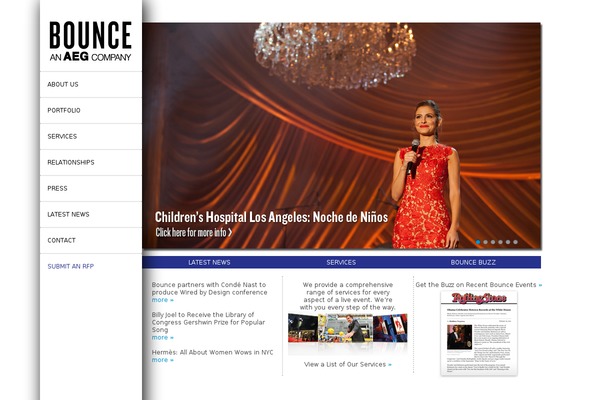This screenshot has width=600, height=400.
Task: Read more on Hermès All About Women
Action: (x=163, y=360)
